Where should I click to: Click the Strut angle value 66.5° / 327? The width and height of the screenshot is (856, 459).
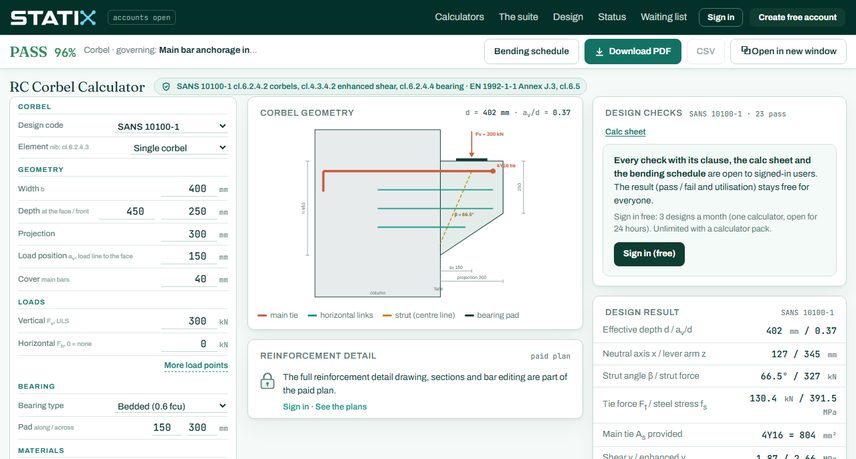[798, 377]
